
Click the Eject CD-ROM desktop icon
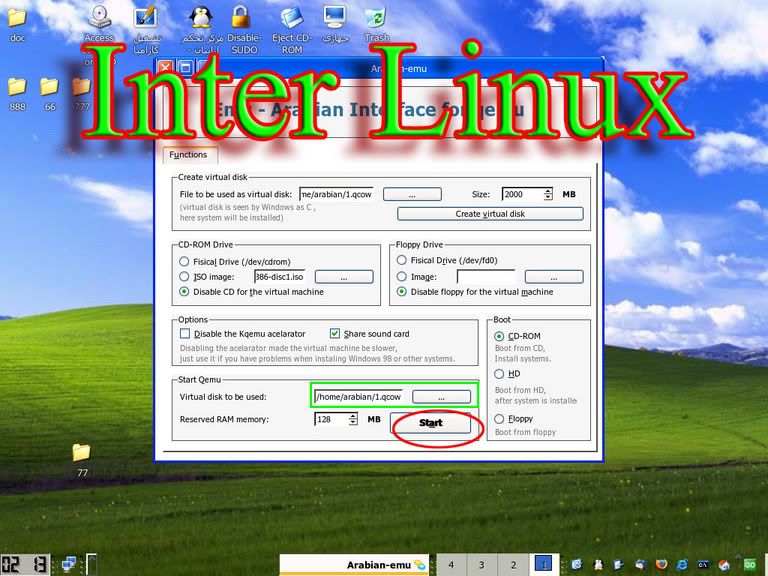(292, 18)
